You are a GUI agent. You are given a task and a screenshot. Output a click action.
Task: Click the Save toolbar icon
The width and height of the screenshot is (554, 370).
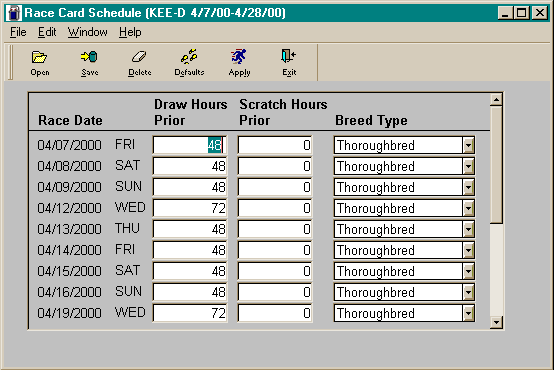89,57
